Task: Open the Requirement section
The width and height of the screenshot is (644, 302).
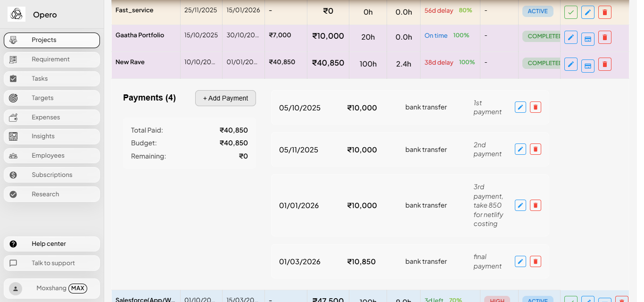Action: pos(51,59)
